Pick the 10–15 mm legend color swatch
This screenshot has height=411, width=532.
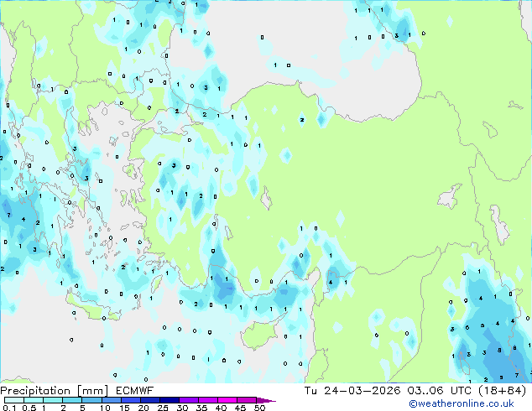pos(112,400)
